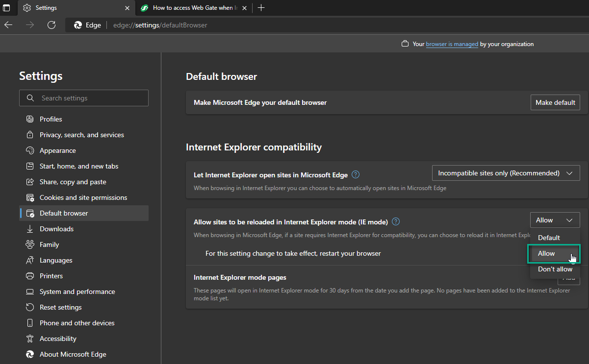Screen dimensions: 589x364
Task: Click the Start, home, and new tabs icon
Action: (x=30, y=166)
